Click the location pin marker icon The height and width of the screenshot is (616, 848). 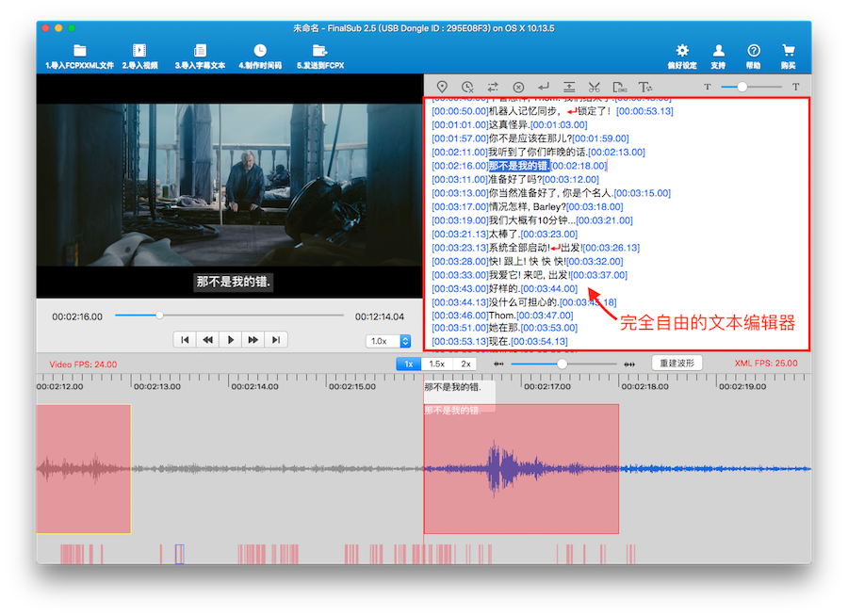point(441,87)
